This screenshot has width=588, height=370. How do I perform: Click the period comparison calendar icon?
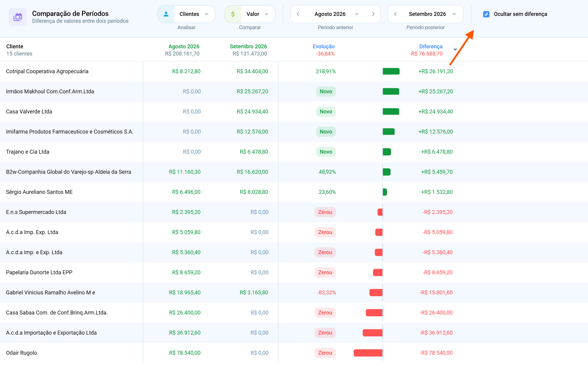pyautogui.click(x=18, y=17)
